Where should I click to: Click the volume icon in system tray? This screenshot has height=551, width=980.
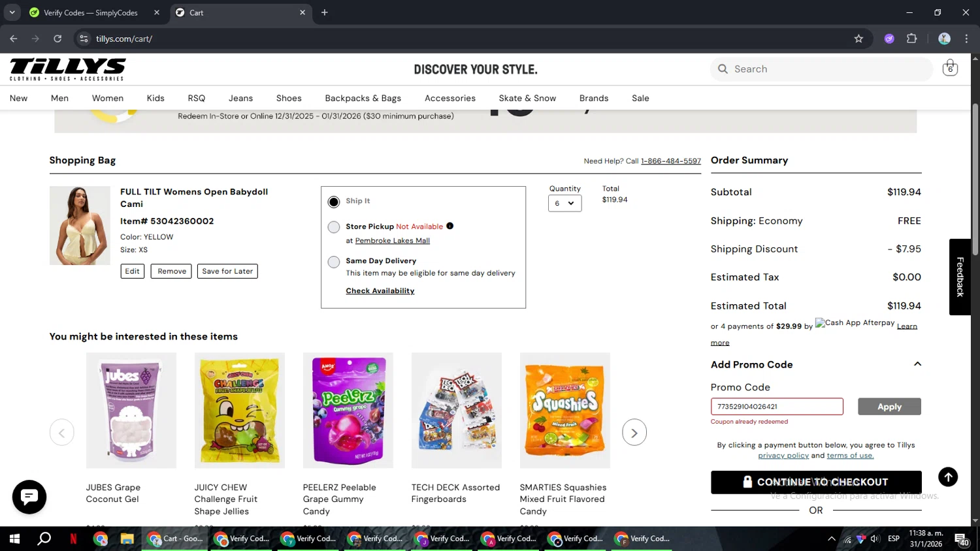[x=875, y=539]
